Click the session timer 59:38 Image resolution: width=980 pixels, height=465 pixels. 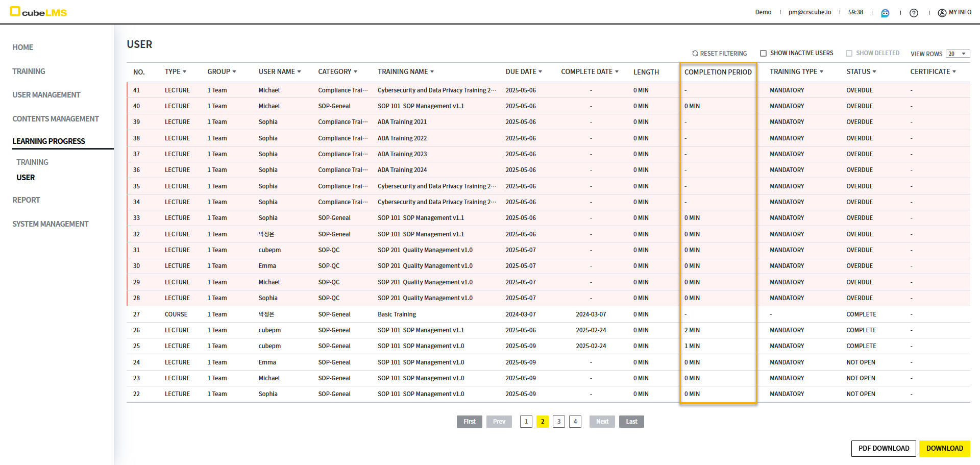tap(855, 12)
